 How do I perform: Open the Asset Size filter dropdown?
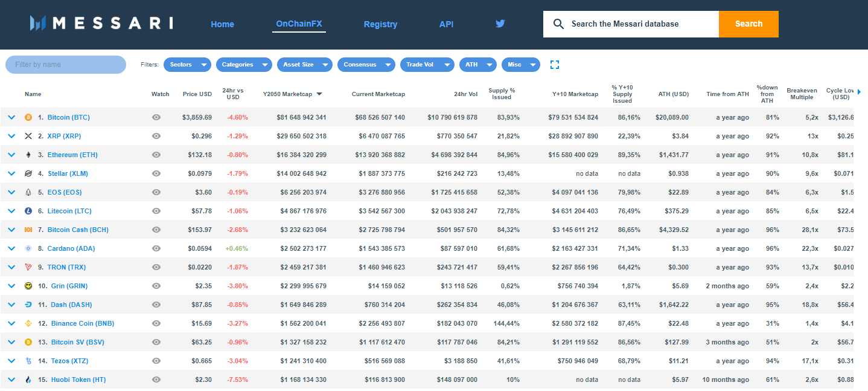tap(305, 65)
